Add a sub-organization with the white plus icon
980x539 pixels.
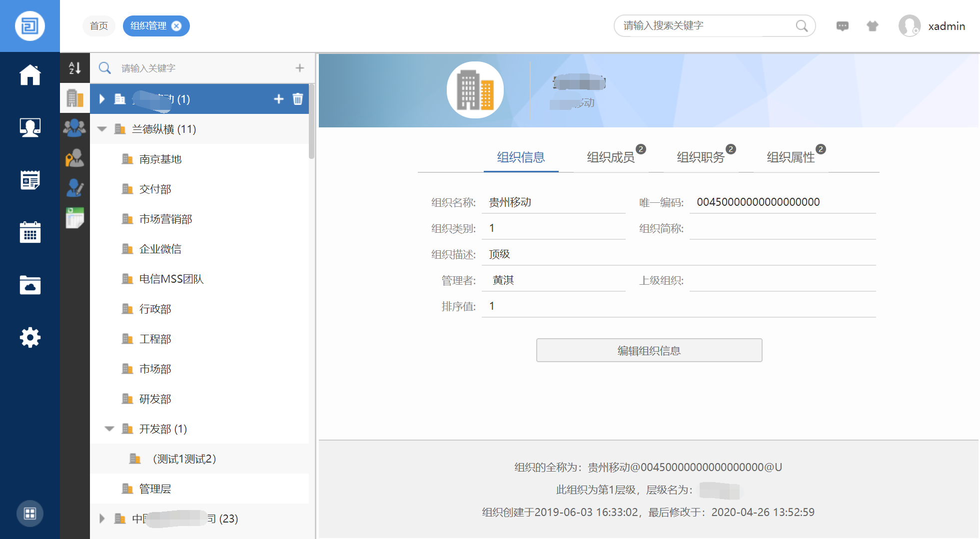[279, 99]
